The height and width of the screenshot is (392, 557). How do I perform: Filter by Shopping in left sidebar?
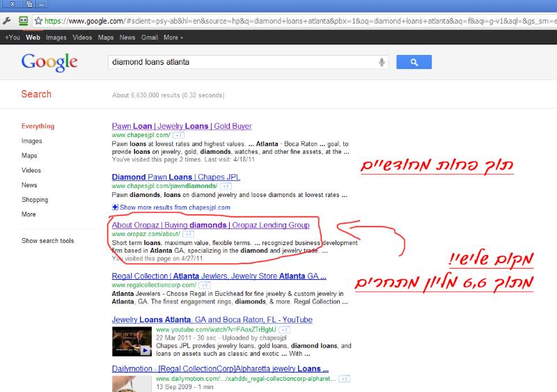tap(35, 200)
